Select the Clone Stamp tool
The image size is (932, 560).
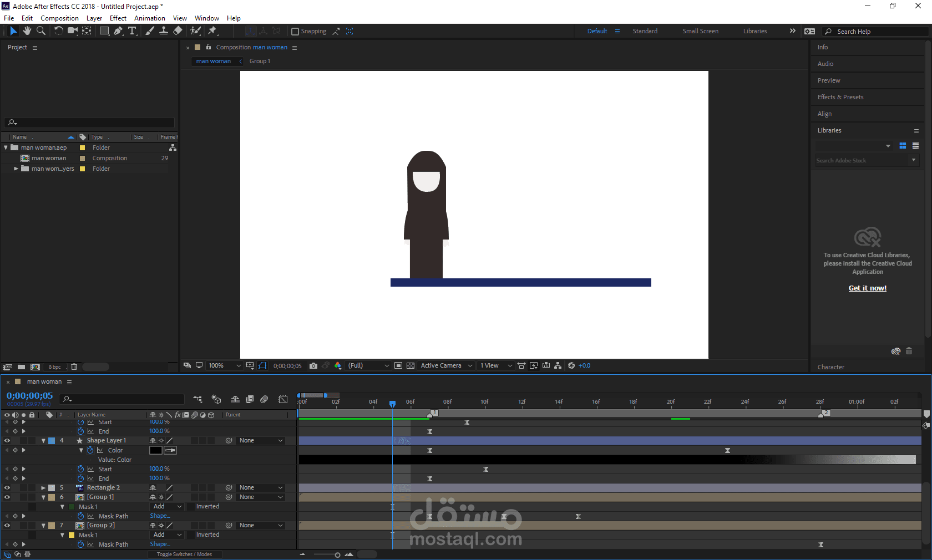[164, 31]
